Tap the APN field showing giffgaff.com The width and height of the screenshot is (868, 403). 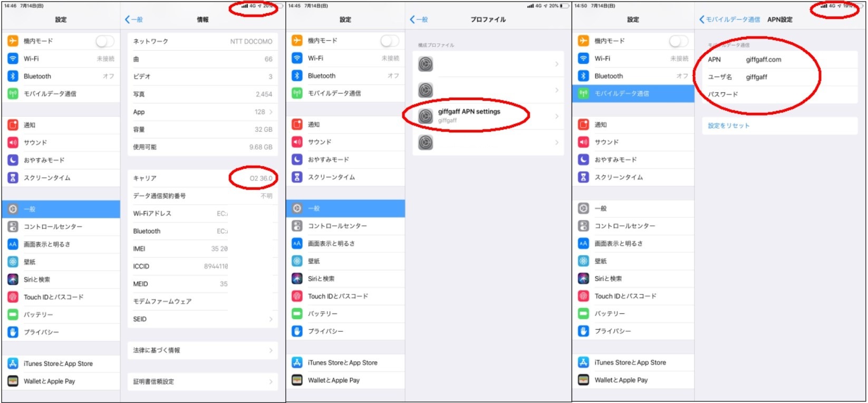pos(779,60)
